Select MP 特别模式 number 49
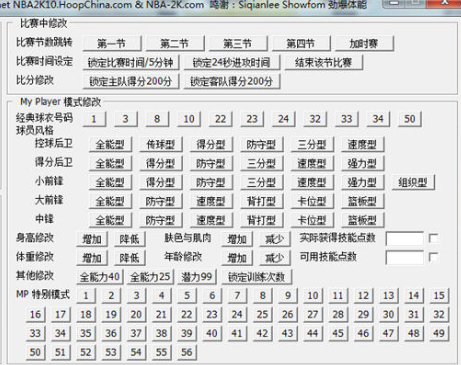 439,334
